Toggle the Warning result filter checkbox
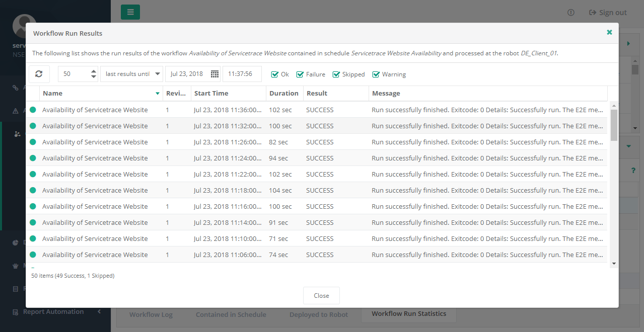Image resolution: width=644 pixels, height=332 pixels. (376, 74)
